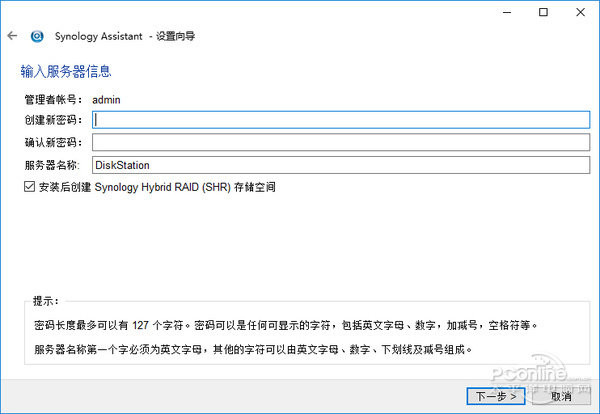The height and width of the screenshot is (414, 600).
Task: Uncheck the Synology Hybrid RAID (SHR) checkbox
Action: (x=29, y=187)
